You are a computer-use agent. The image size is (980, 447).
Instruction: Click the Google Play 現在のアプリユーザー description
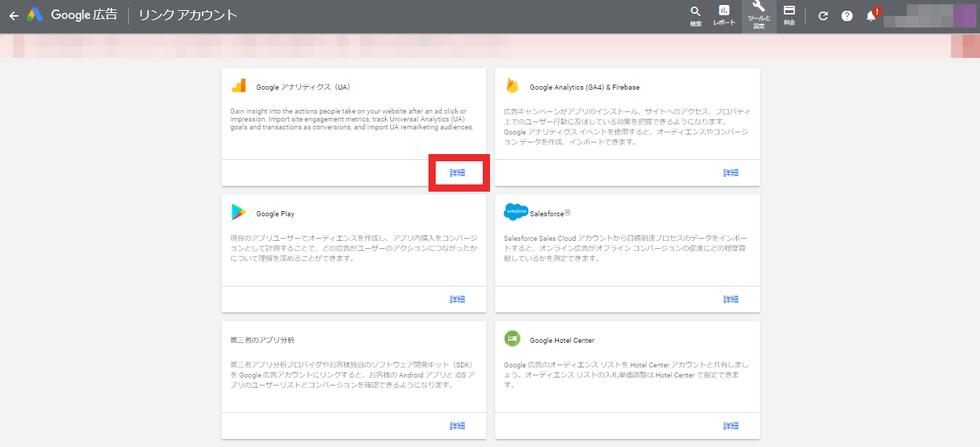[x=353, y=248]
